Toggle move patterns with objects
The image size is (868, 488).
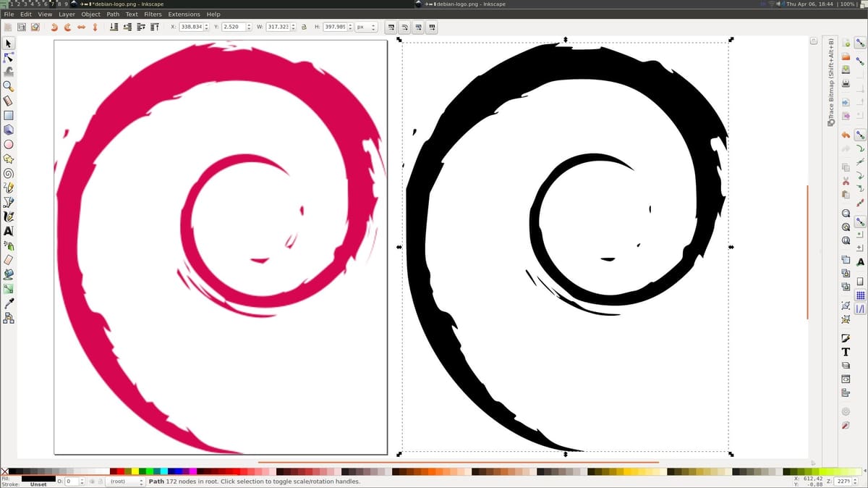(x=433, y=27)
